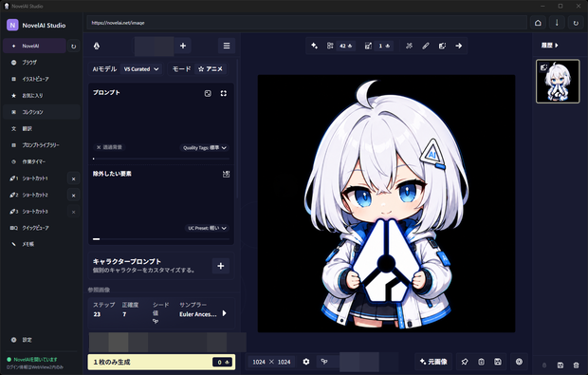588x375 pixels.
Task: Open ショートカット2 in the sidebar
Action: click(34, 195)
